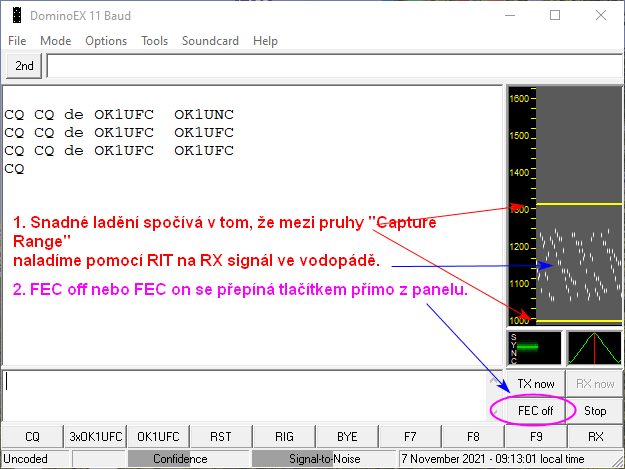The height and width of the screenshot is (469, 625).
Task: Toggle the FEC off button
Action: pos(535,410)
